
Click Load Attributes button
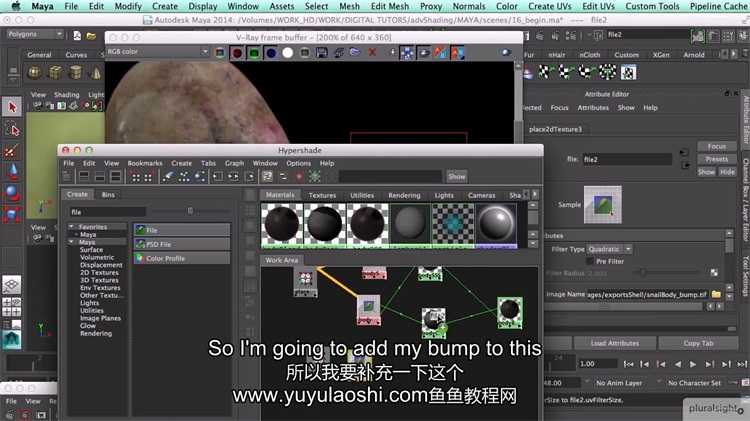click(615, 343)
